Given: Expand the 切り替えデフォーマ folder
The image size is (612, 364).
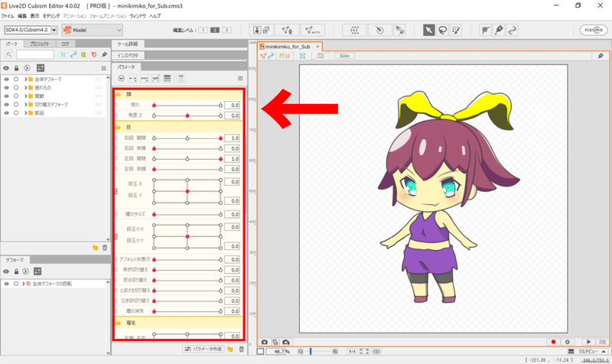Looking at the screenshot, I should pyautogui.click(x=25, y=105).
